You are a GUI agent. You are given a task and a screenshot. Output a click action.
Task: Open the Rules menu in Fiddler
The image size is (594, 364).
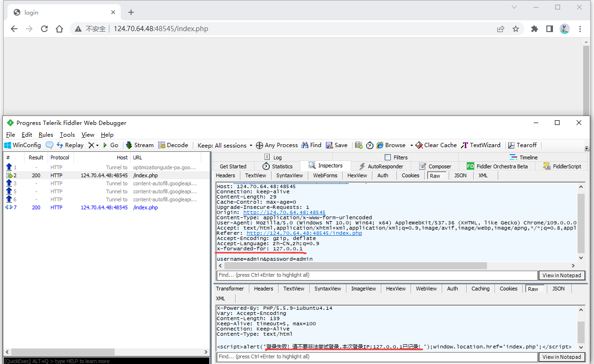(46, 134)
